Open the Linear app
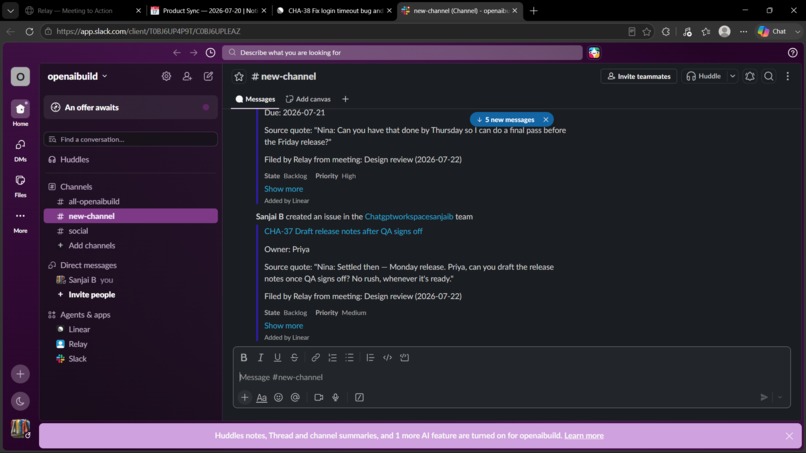Image resolution: width=806 pixels, height=453 pixels. tap(131, 329)
